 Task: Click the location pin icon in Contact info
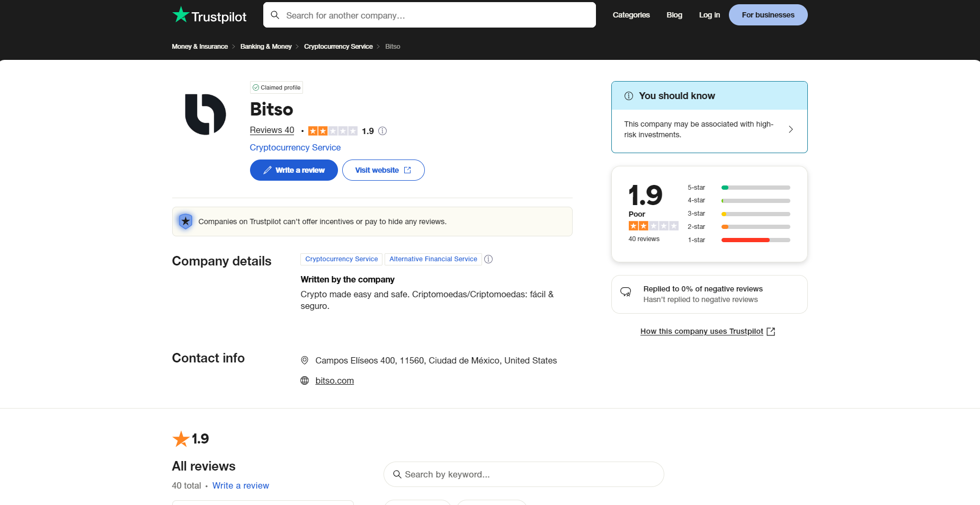tap(305, 360)
